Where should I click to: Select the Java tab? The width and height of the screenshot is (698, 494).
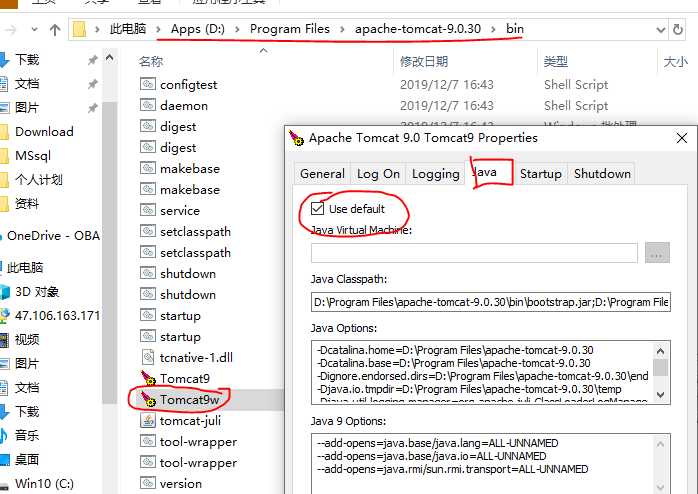(489, 172)
